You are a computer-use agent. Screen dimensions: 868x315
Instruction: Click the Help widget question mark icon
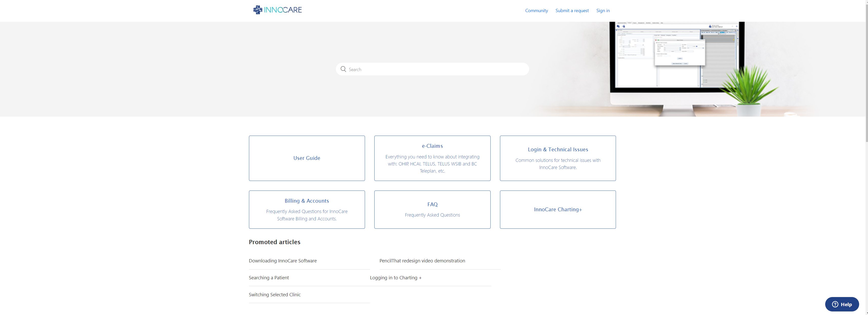pos(835,304)
